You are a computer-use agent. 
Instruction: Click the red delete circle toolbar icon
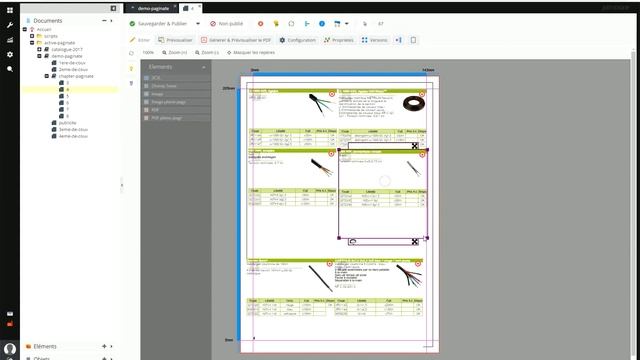click(x=260, y=24)
